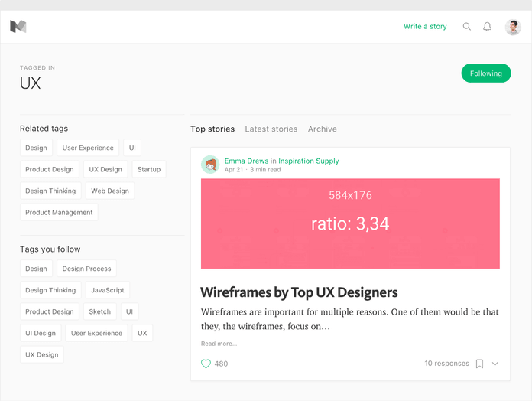532x401 pixels.
Task: Open Inspiration Supply publication link
Action: pos(308,161)
